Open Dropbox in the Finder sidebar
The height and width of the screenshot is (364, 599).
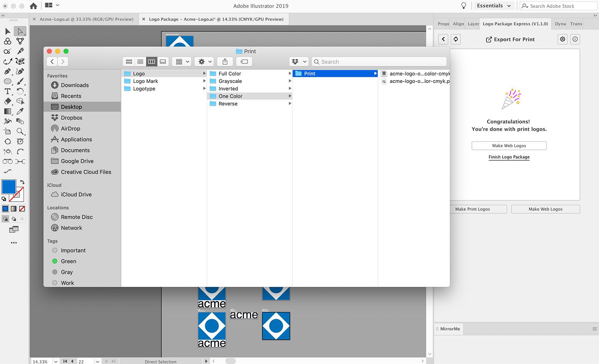(x=71, y=118)
